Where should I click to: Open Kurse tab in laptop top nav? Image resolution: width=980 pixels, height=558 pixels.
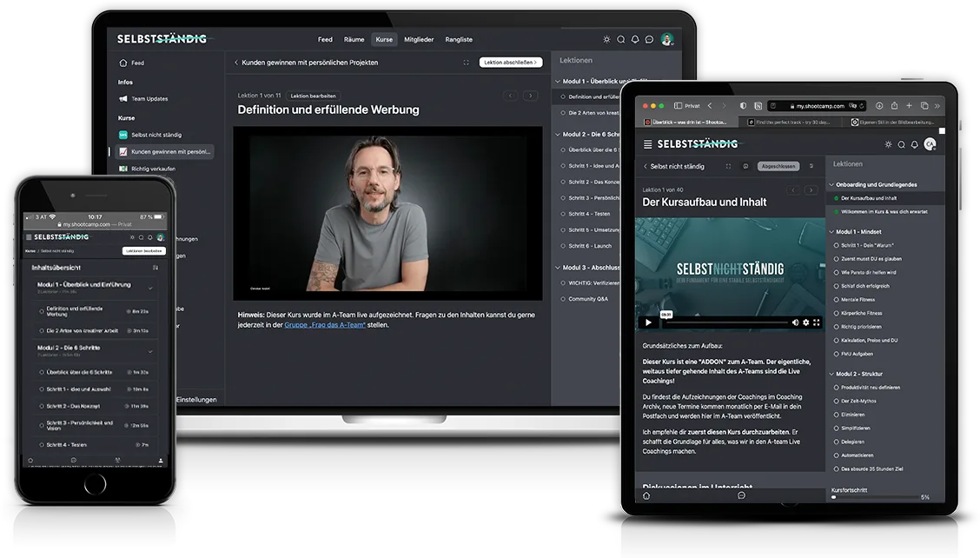[384, 39]
